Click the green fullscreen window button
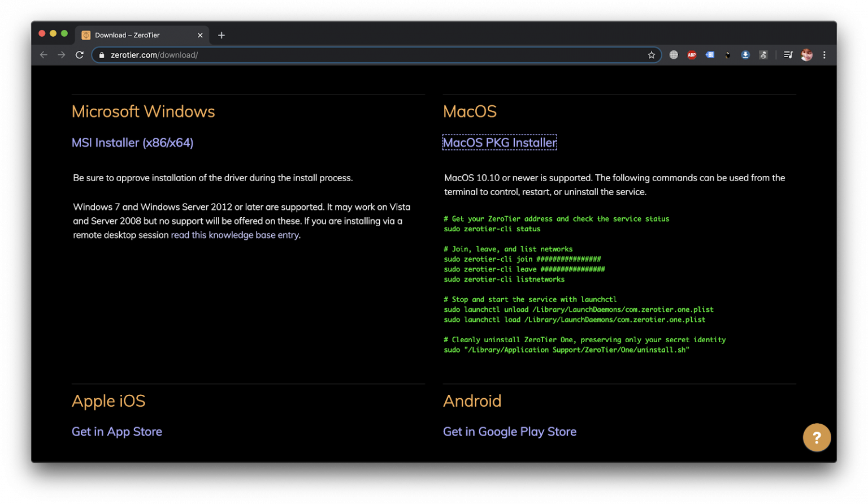868x504 pixels. click(64, 34)
